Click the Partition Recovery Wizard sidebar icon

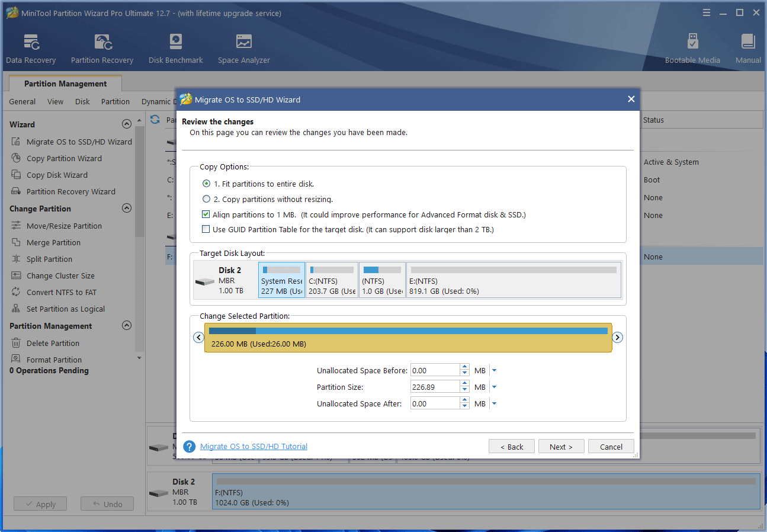coord(16,191)
